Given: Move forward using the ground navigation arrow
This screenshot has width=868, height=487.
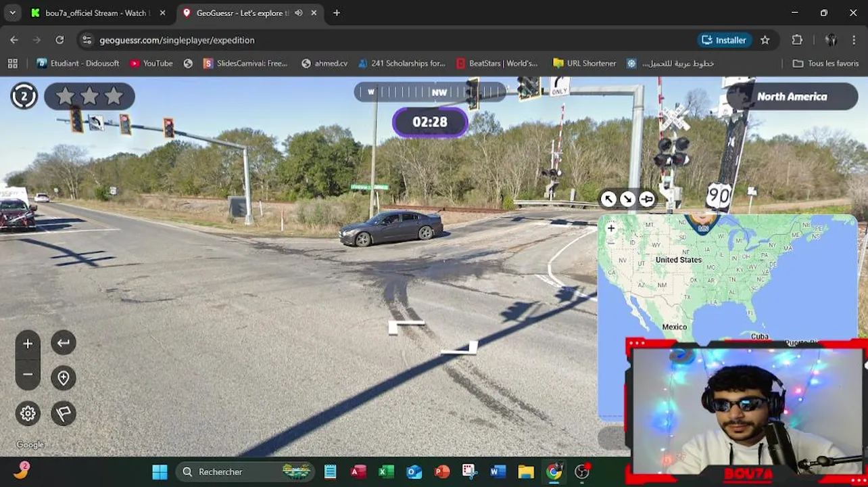Looking at the screenshot, I should point(406,327).
